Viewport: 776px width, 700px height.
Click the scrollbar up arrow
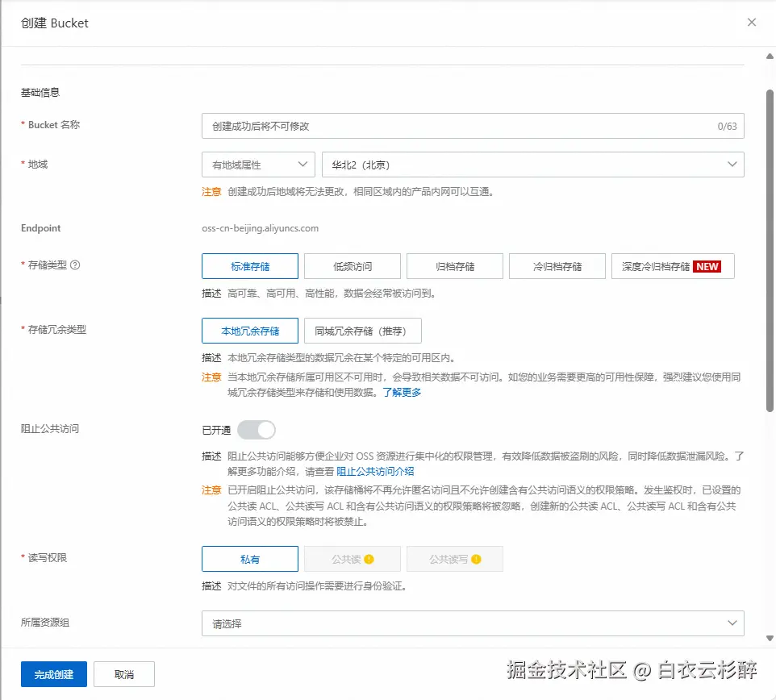coord(770,56)
